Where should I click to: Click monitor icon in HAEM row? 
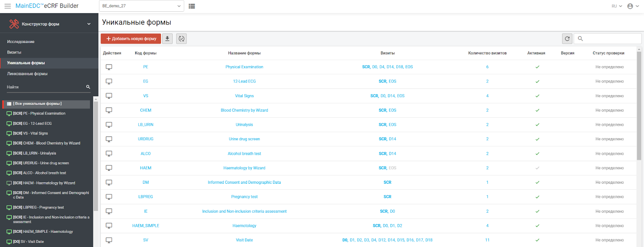click(109, 168)
